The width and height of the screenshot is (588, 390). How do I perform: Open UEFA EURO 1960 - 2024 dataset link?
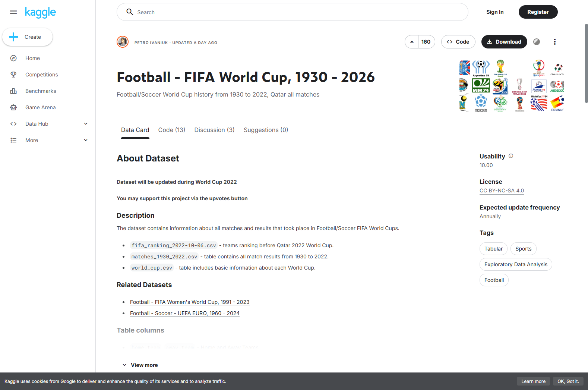(x=185, y=313)
